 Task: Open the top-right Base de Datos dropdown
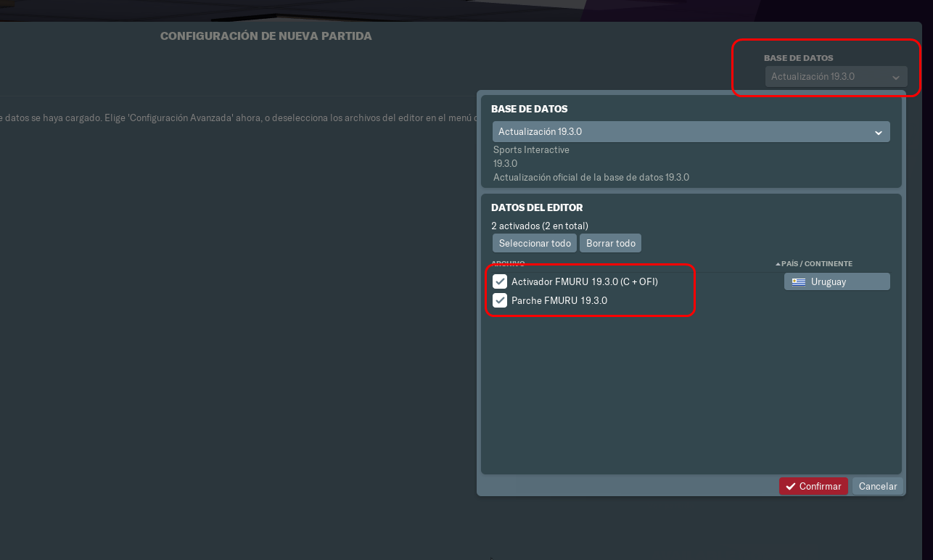click(836, 76)
